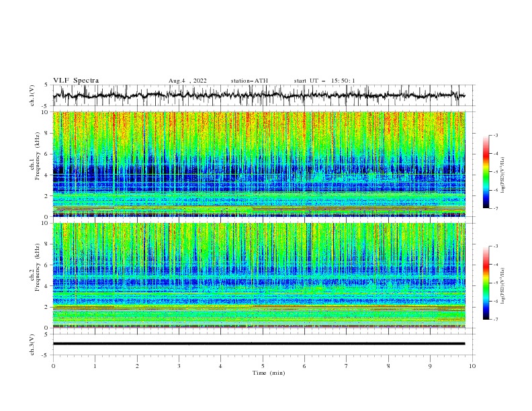Click the ch.1 color bar legend
Viewport: 532px width, 411px height.
486,172
